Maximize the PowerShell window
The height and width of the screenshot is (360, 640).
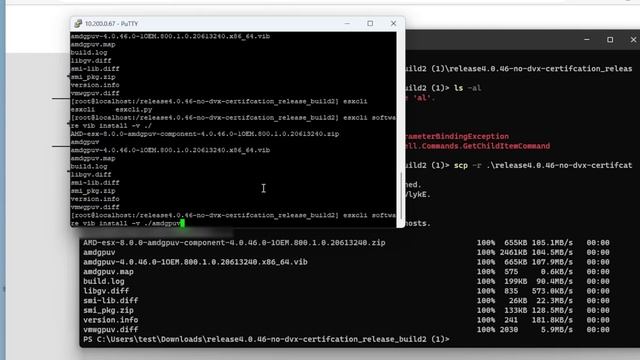coord(610,40)
